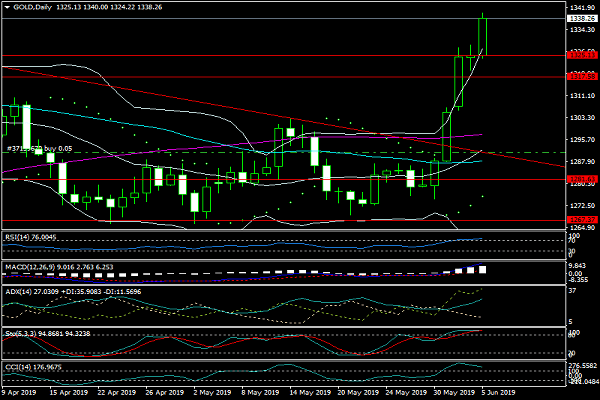The image size is (600, 400).
Task: Click the 1334.30 price axis value
Action: [582, 29]
